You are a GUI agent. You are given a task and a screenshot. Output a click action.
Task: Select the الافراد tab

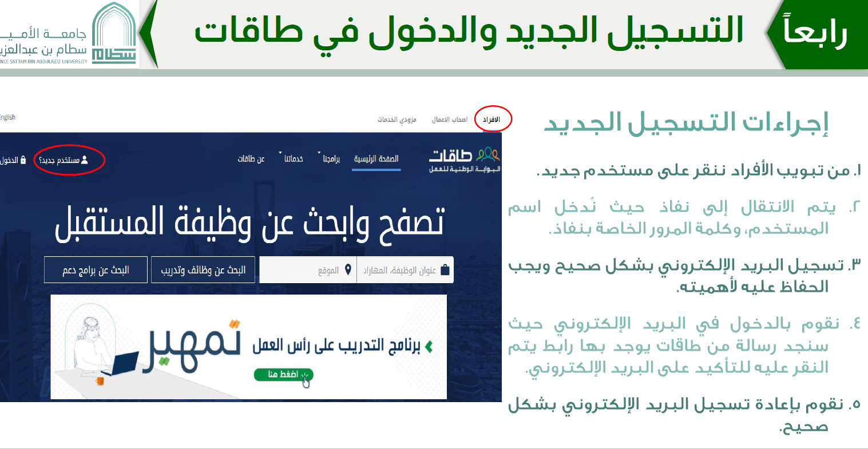tap(491, 120)
